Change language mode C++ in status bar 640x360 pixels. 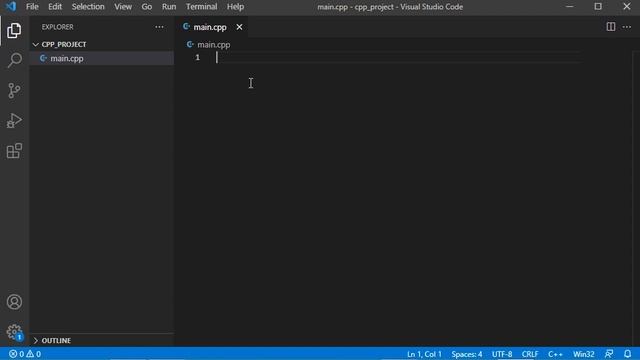coord(555,354)
